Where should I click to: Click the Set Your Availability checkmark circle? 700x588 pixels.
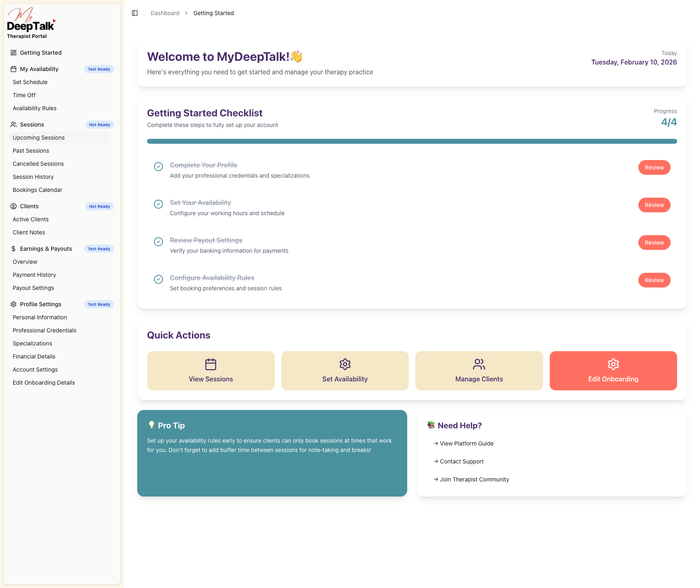[x=158, y=204]
